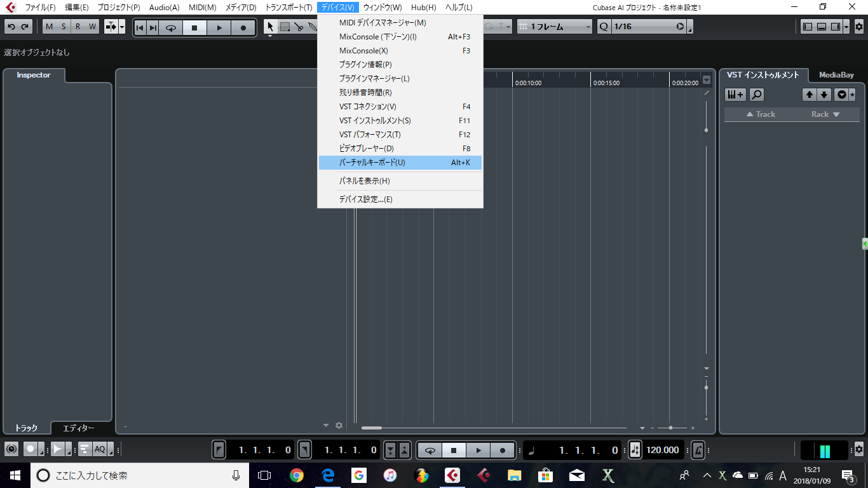This screenshot has height=488, width=868.
Task: Click the horizontal zoom slider handle
Action: click(670, 428)
